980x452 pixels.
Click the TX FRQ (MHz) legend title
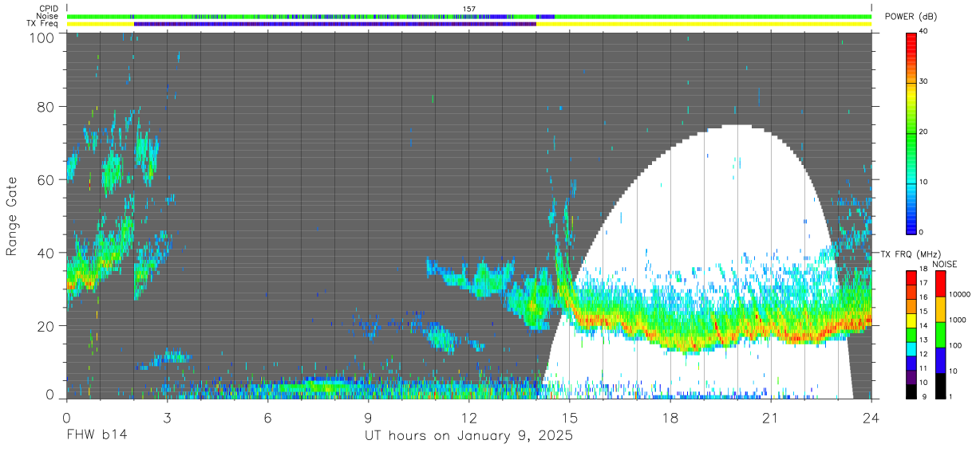point(911,254)
